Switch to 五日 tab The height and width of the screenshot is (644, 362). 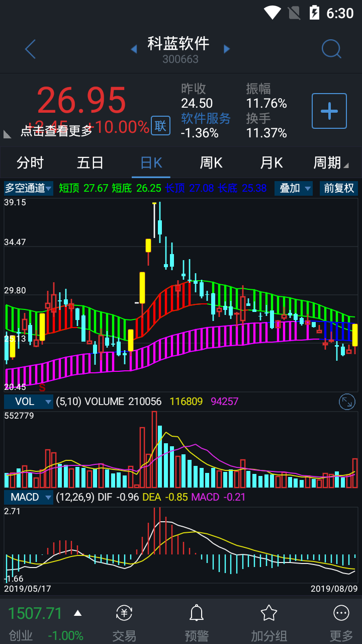coord(90,163)
